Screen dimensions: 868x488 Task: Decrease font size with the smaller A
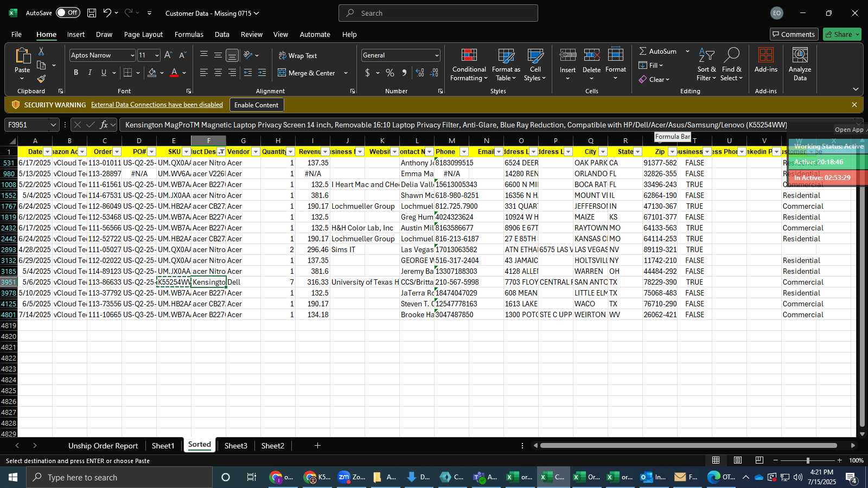182,55
